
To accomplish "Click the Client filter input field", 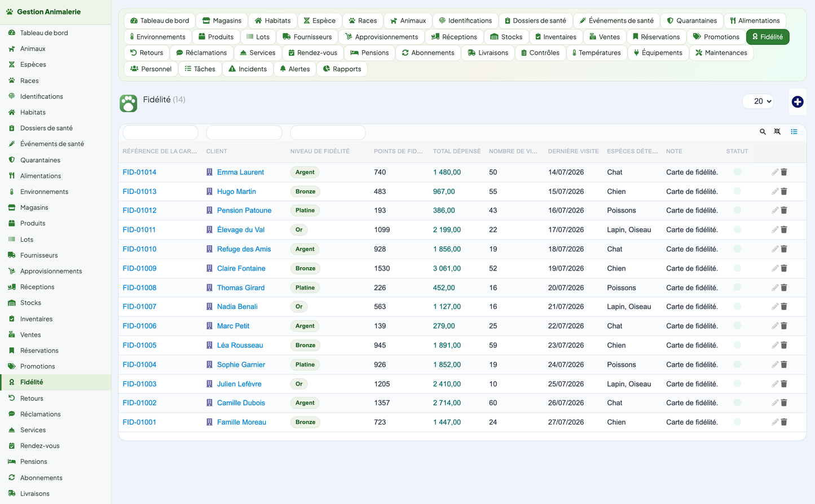I will point(244,132).
